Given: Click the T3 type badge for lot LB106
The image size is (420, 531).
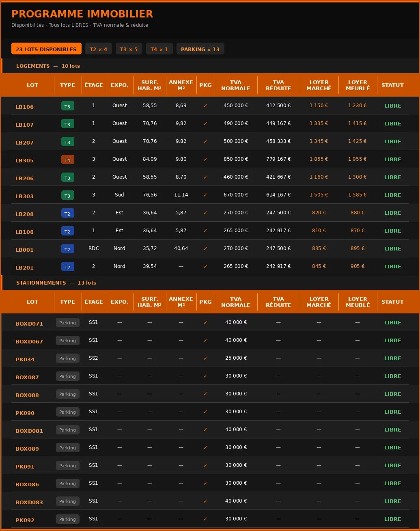Looking at the screenshot, I should [67, 106].
